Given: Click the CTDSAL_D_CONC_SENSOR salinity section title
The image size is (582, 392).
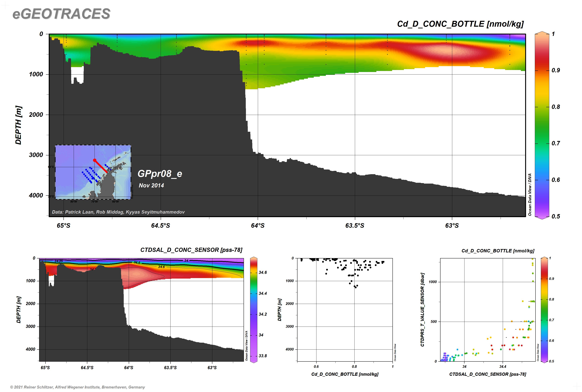Looking at the screenshot, I should [x=191, y=250].
